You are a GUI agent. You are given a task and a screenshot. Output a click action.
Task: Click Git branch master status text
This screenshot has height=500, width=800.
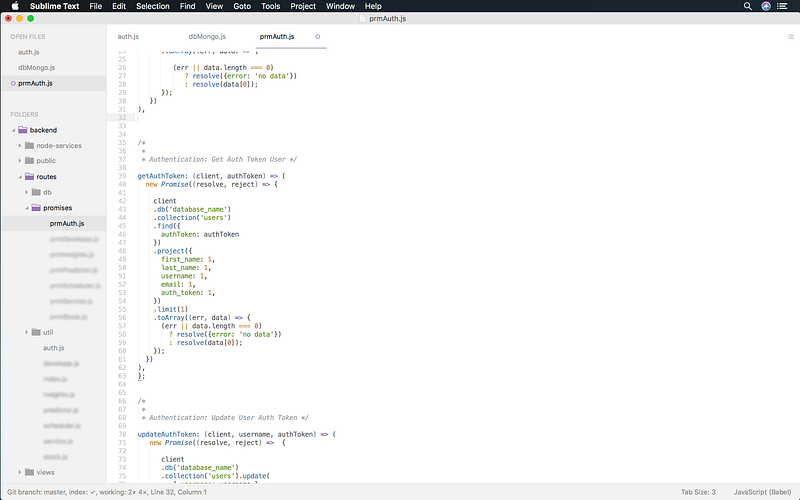point(36,492)
